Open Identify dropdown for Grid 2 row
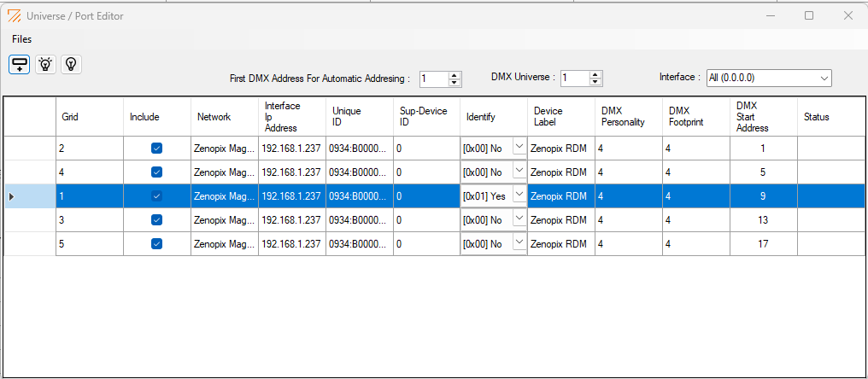Screen dimensions: 868x379 coord(519,147)
